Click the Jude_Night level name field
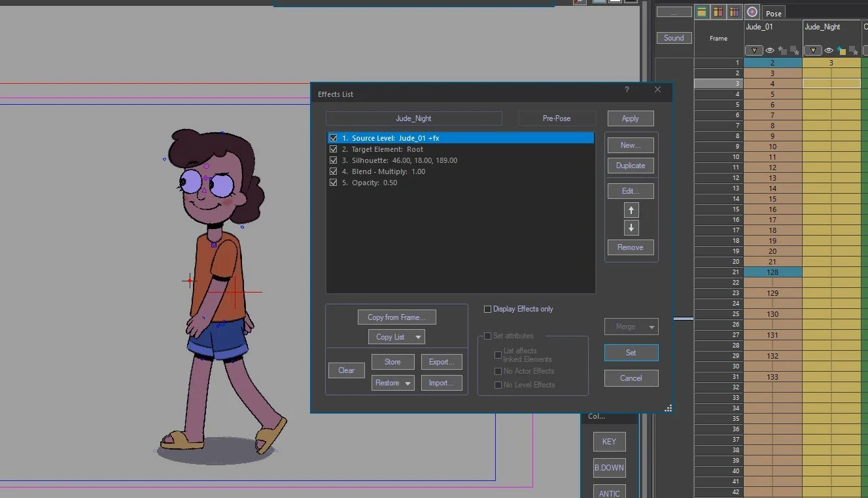The width and height of the screenshot is (868, 498). (x=414, y=118)
